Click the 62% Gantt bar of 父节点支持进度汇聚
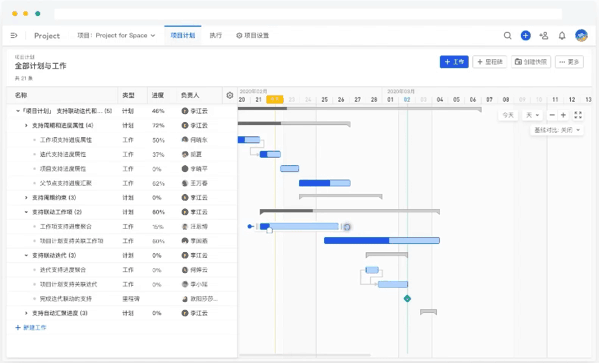Image resolution: width=599 pixels, height=363 pixels. 325,183
